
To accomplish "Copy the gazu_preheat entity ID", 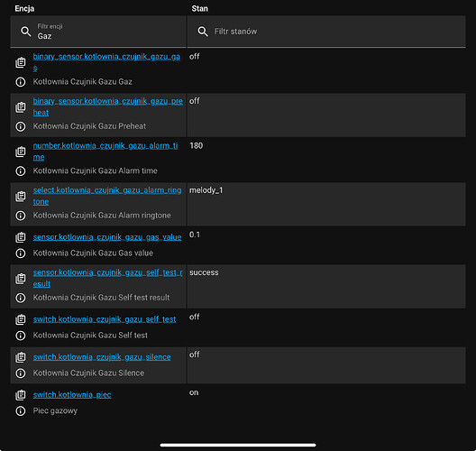I will pyautogui.click(x=21, y=107).
